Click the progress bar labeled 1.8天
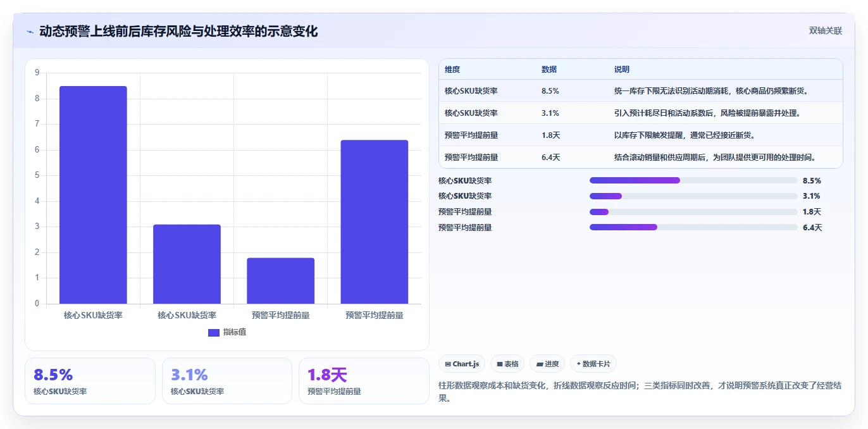 [x=693, y=212]
